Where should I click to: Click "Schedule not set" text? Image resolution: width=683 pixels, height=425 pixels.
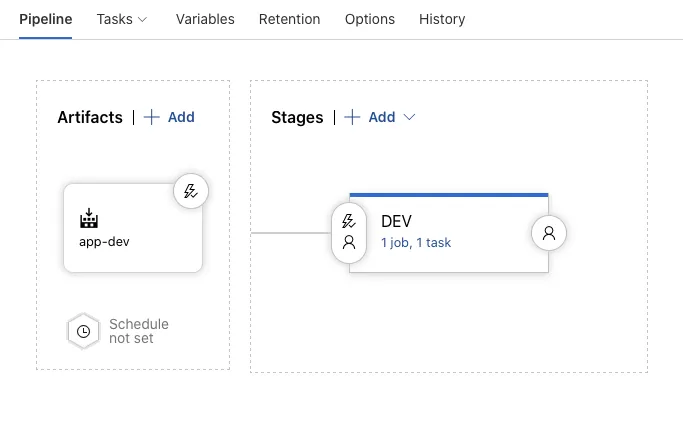(x=138, y=331)
